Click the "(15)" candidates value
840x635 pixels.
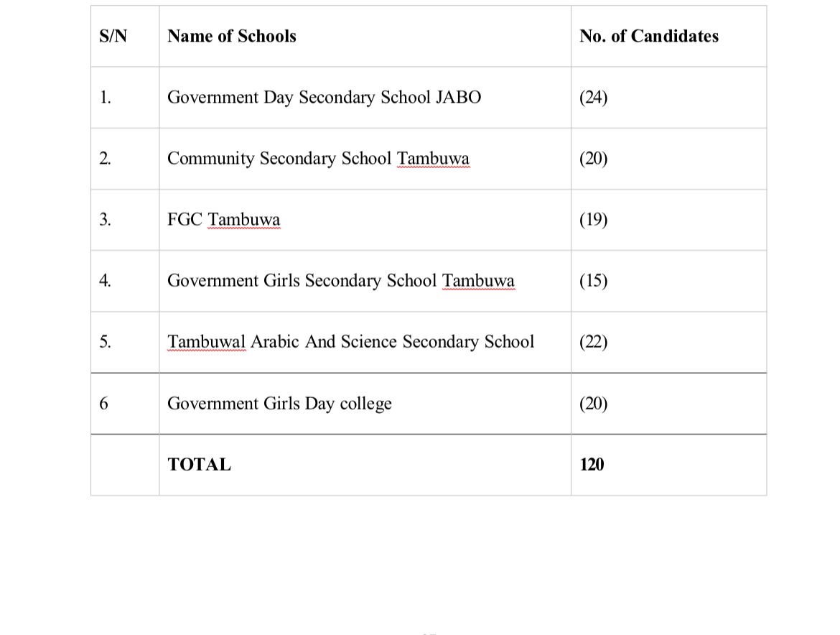click(x=593, y=280)
